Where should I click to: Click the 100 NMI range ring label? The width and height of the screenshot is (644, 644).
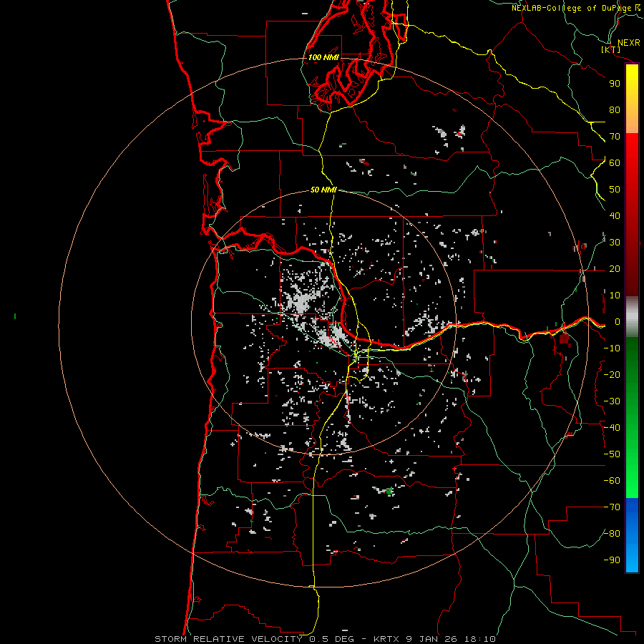(x=323, y=57)
